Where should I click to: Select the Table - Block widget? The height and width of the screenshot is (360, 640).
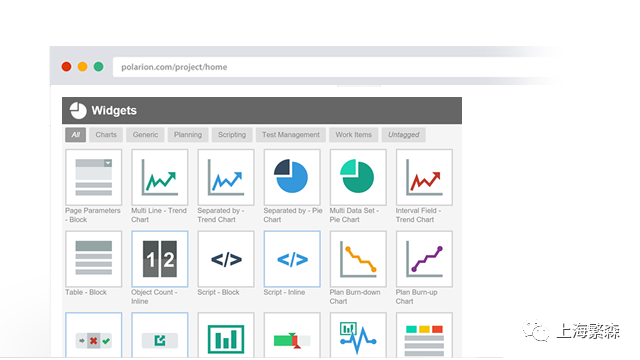93,259
